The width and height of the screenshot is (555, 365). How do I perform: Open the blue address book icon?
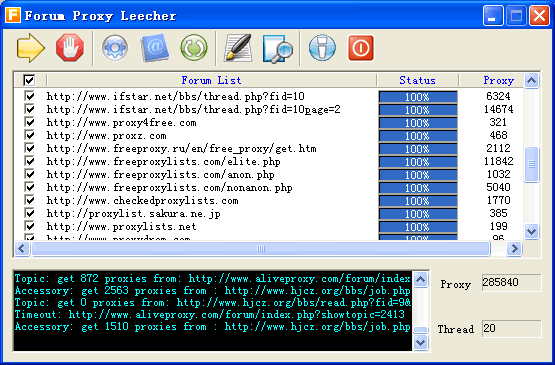click(155, 48)
